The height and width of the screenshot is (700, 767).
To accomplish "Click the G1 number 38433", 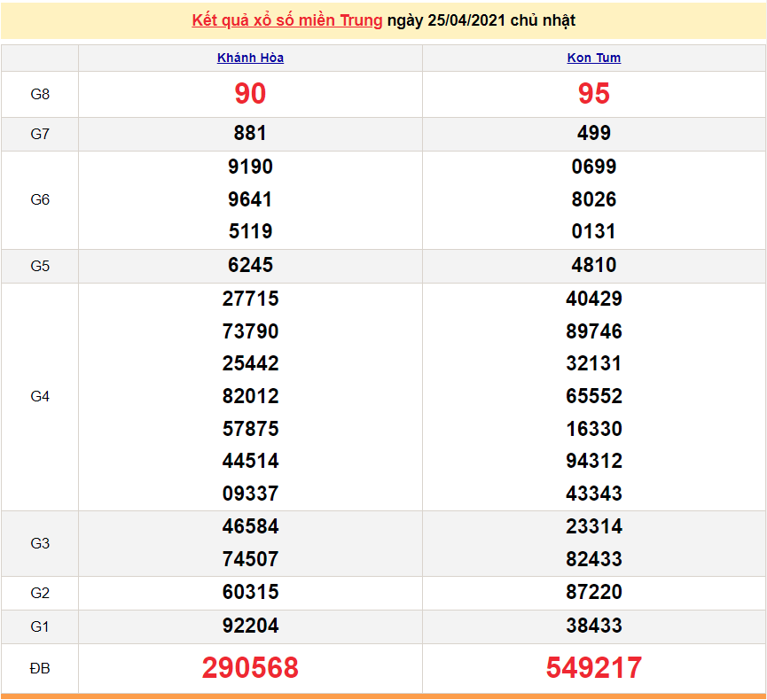I will tap(594, 626).
